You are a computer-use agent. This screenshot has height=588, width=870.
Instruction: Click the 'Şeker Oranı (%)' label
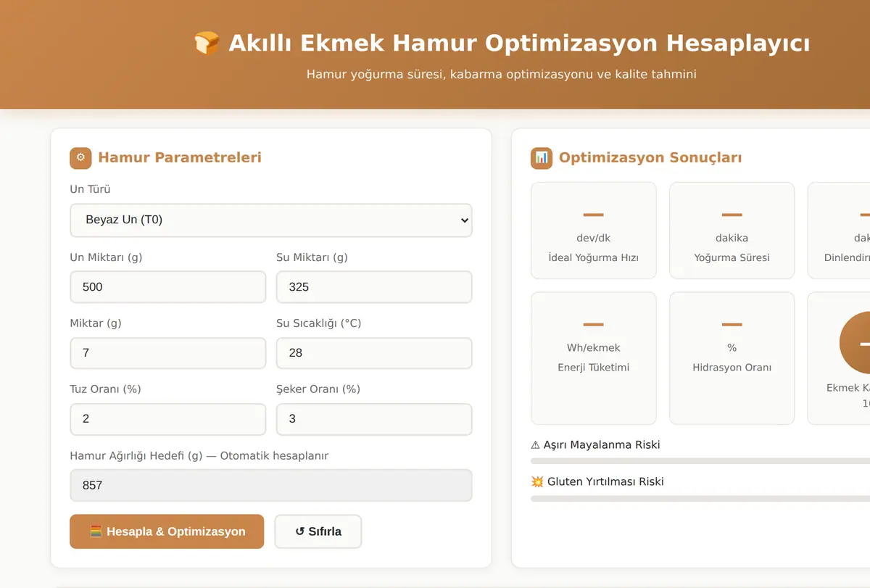pyautogui.click(x=318, y=389)
